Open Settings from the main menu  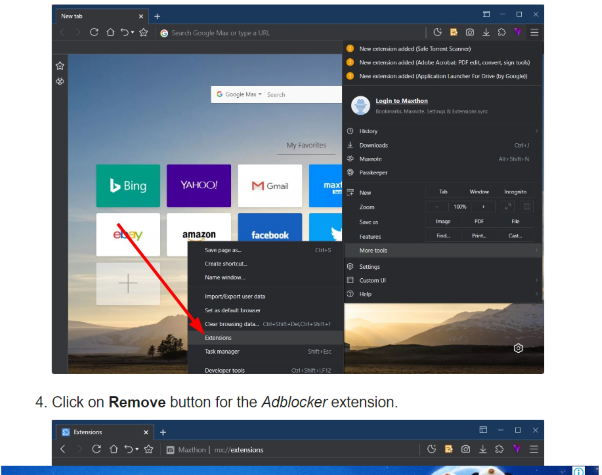point(369,267)
